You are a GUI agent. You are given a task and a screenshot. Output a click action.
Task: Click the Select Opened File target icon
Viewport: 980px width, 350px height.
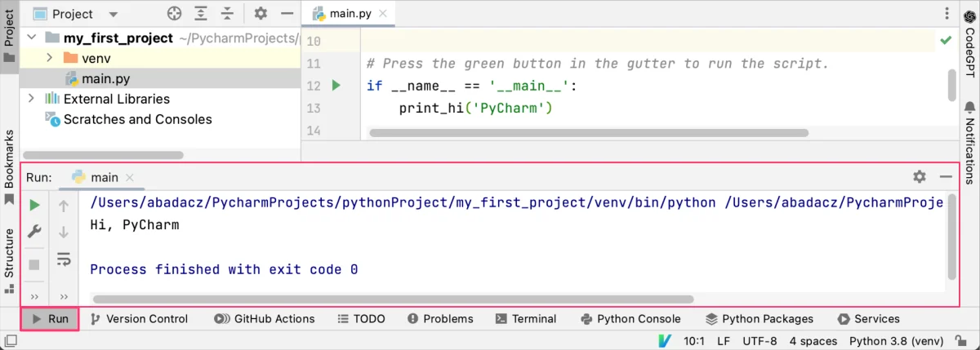[x=174, y=14]
